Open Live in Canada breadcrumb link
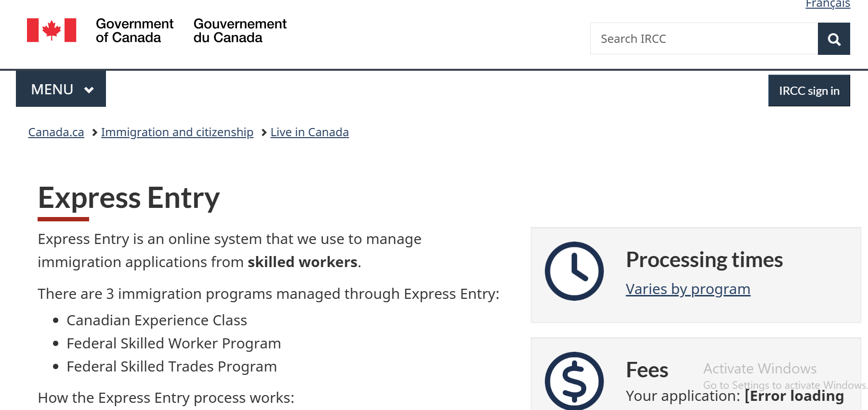868x410 pixels. point(310,132)
